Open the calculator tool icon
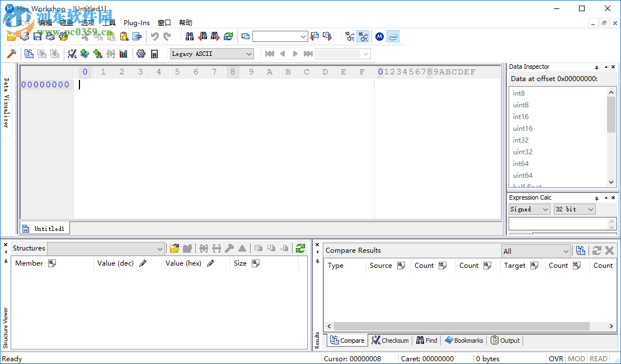Viewport: 621px width, 364px height. tap(154, 54)
